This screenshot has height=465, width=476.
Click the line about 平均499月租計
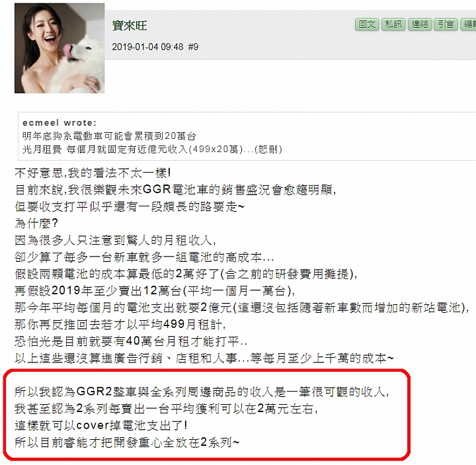[x=120, y=325]
